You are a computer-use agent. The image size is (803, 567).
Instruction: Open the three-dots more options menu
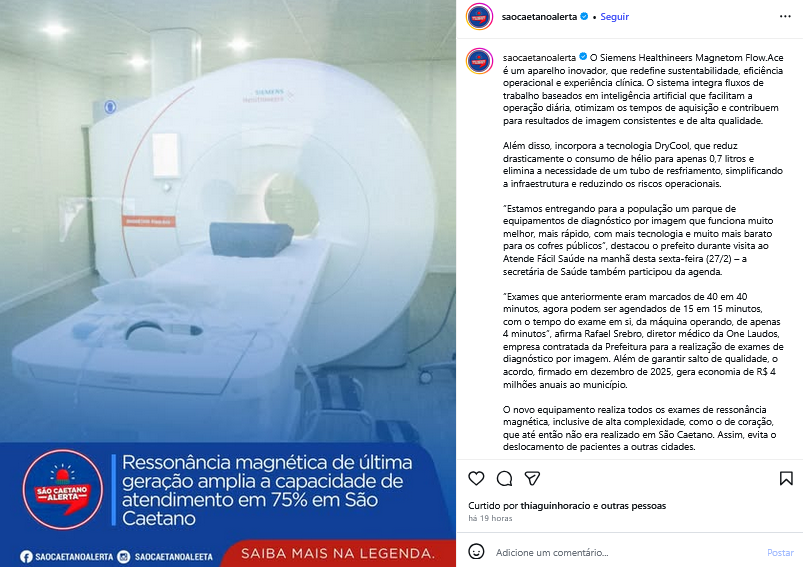point(785,16)
